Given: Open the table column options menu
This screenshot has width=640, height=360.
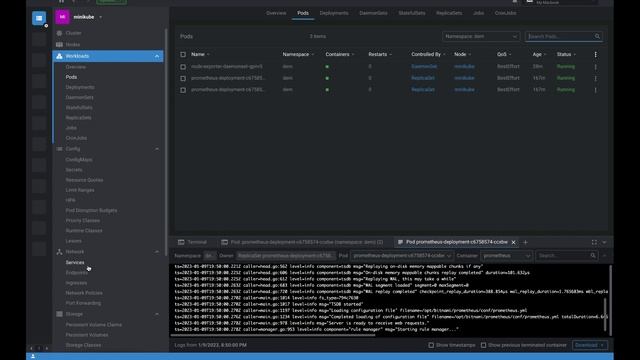Looking at the screenshot, I should pyautogui.click(x=596, y=54).
